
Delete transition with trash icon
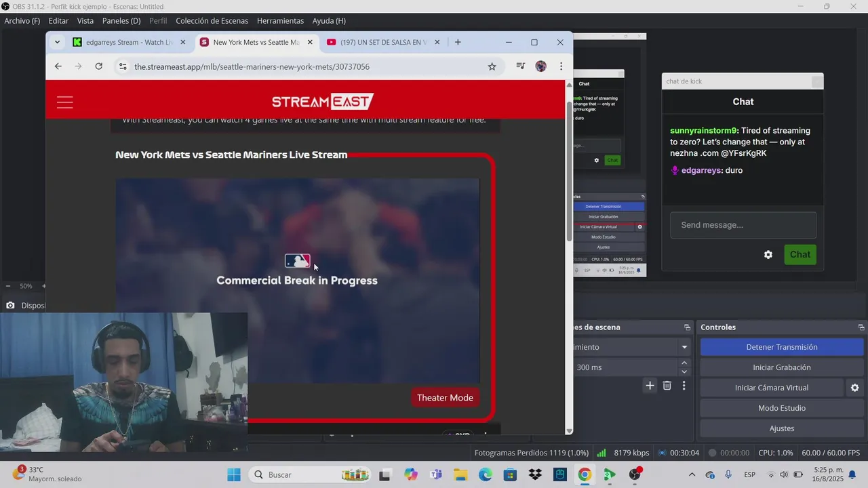[667, 386]
